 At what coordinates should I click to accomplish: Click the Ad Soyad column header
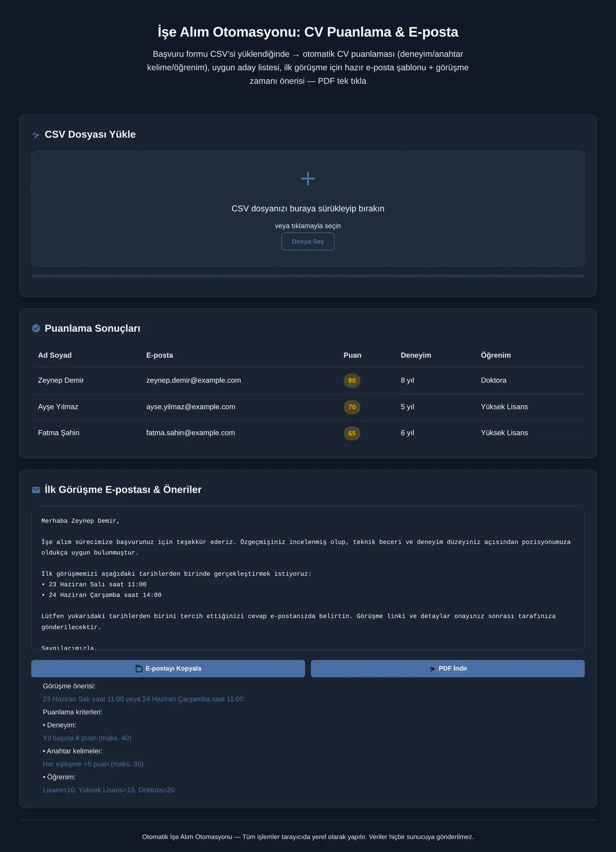click(x=55, y=355)
